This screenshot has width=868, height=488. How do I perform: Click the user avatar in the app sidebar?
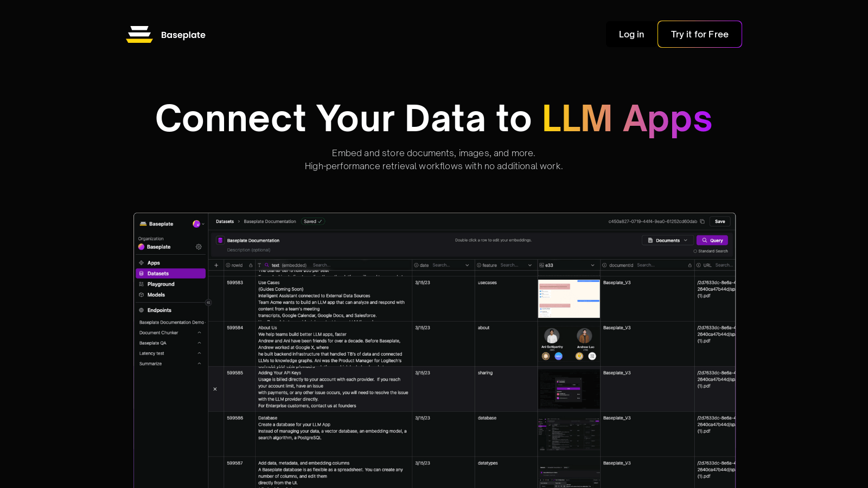(196, 224)
